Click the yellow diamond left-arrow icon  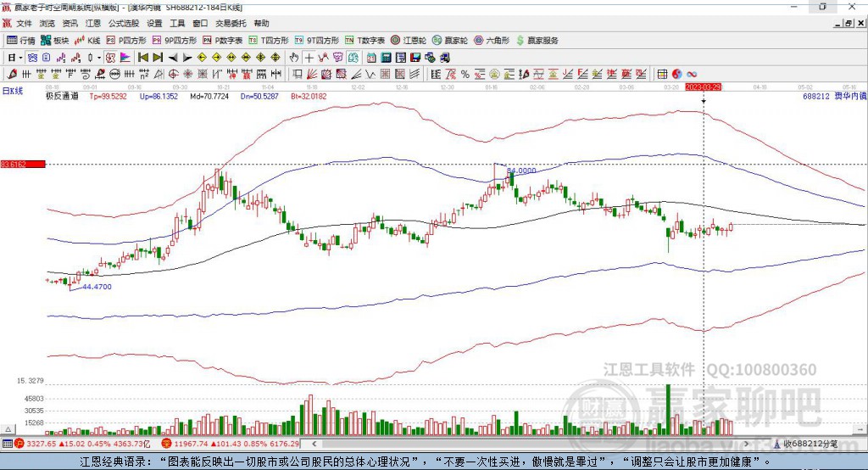pos(202,58)
